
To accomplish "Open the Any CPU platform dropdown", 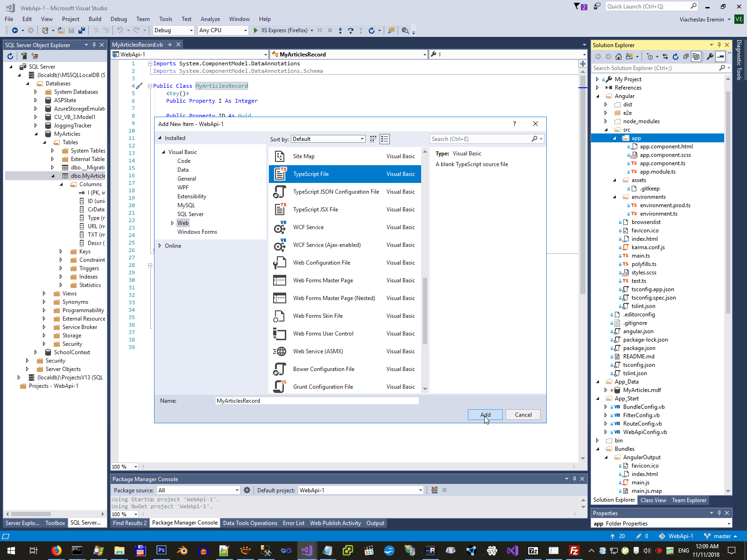I will pyautogui.click(x=223, y=30).
